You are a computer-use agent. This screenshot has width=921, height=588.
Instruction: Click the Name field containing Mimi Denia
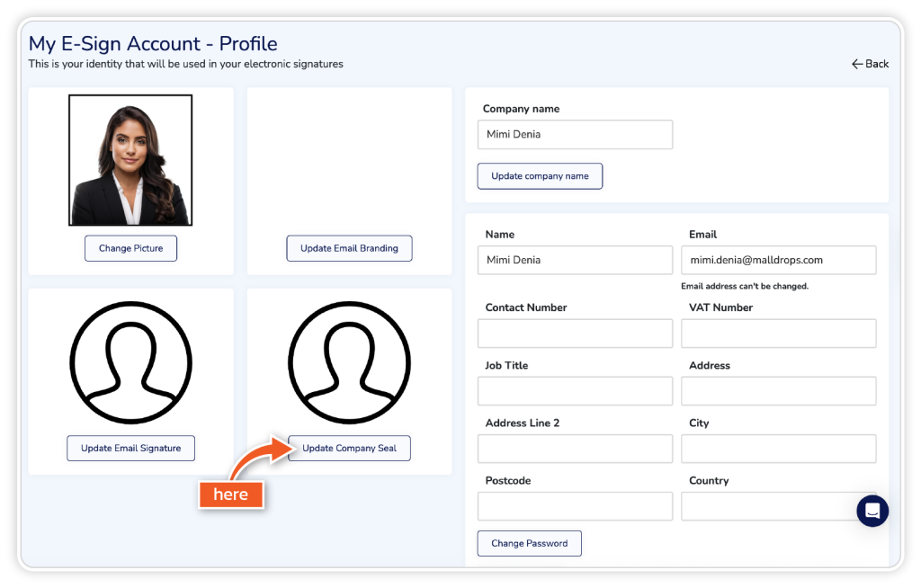pos(575,260)
